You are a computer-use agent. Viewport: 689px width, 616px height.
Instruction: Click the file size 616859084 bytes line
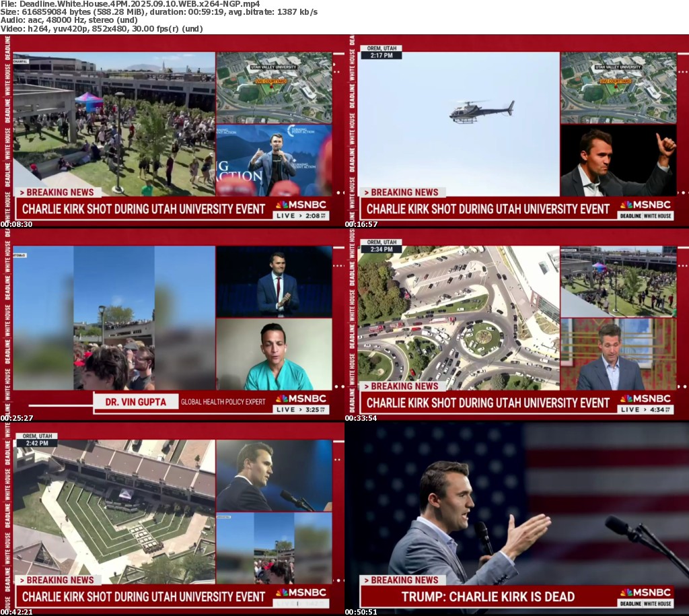tap(159, 12)
